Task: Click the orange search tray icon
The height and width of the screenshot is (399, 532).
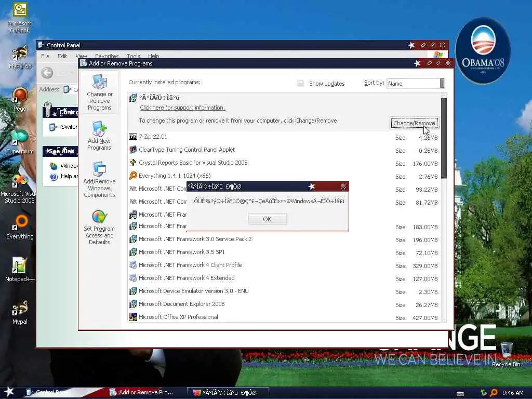Action: pos(494,393)
